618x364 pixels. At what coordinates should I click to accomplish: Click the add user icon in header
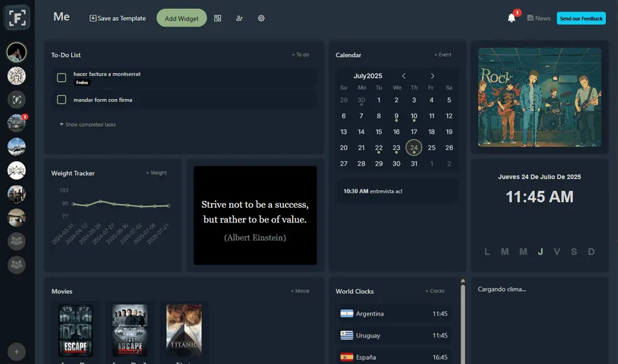[239, 18]
